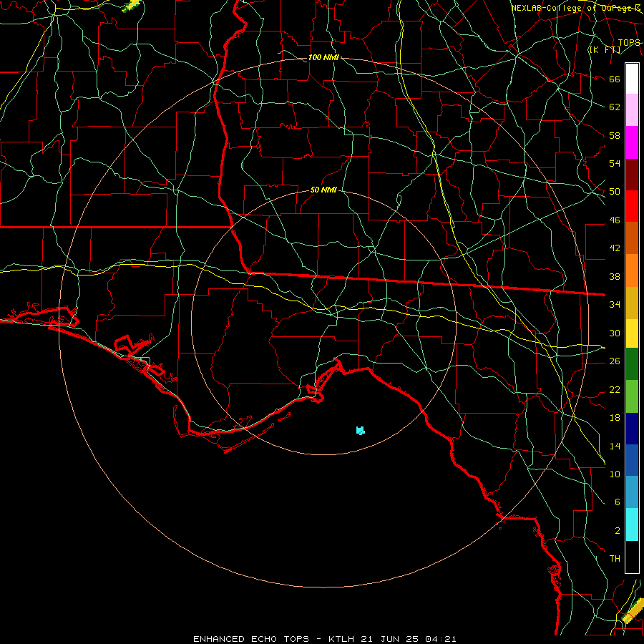Image resolution: width=644 pixels, height=644 pixels.
Task: Click the legend value "22"
Action: pyautogui.click(x=615, y=389)
